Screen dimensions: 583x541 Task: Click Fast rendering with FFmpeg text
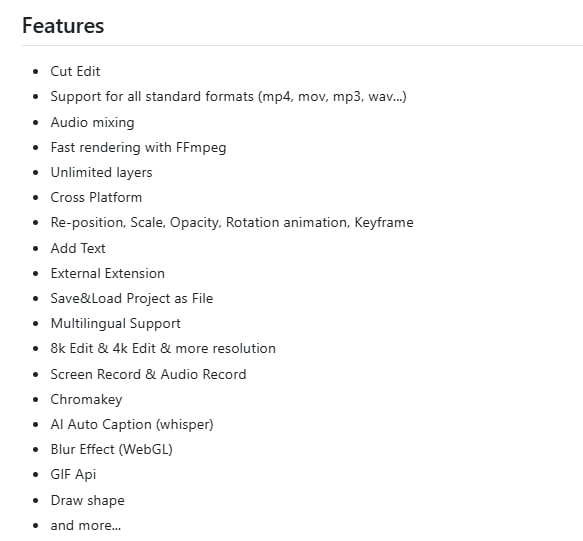[x=138, y=148]
